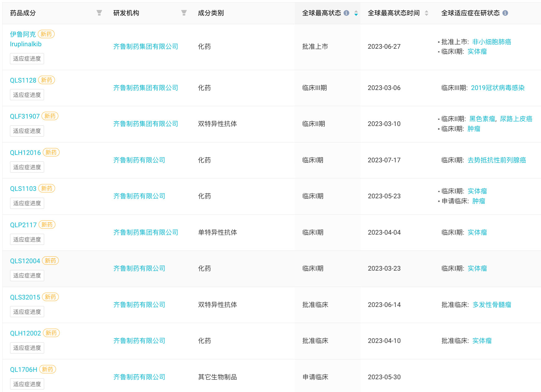Open drug link 伊鲁阿克

point(23,34)
